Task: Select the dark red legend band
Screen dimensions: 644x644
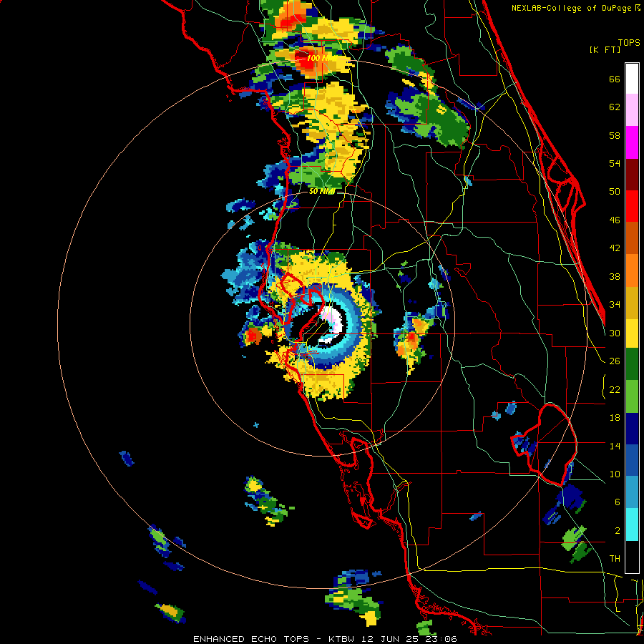Action: [x=632, y=175]
